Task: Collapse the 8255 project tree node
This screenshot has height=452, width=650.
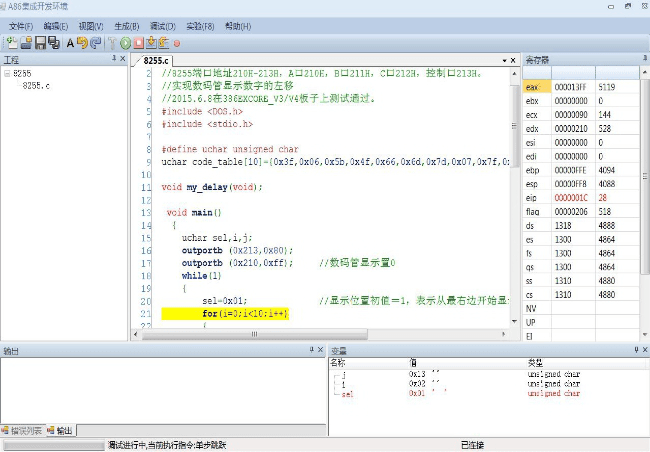Action: tap(7, 74)
